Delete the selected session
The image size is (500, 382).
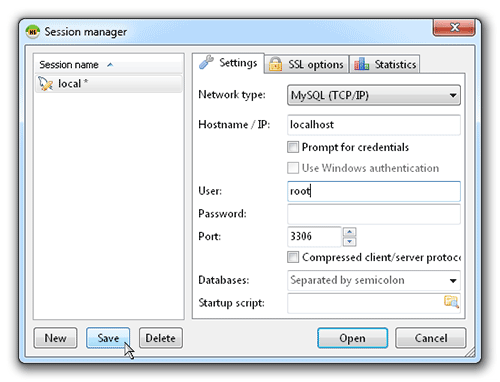[161, 338]
